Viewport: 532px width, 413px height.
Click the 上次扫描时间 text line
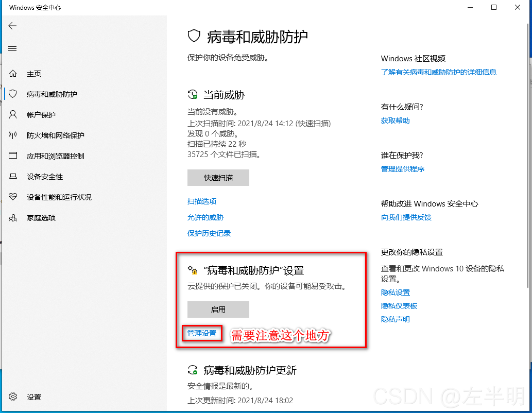coord(259,123)
